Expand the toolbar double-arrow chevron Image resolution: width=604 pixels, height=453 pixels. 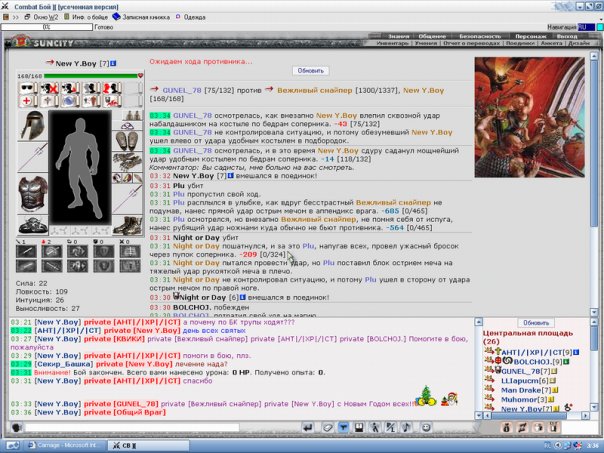[x=16, y=17]
